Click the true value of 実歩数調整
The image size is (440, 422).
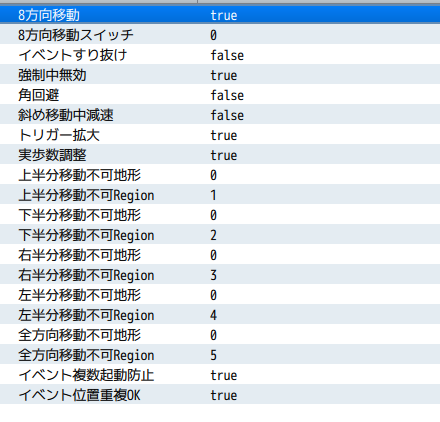click(224, 155)
